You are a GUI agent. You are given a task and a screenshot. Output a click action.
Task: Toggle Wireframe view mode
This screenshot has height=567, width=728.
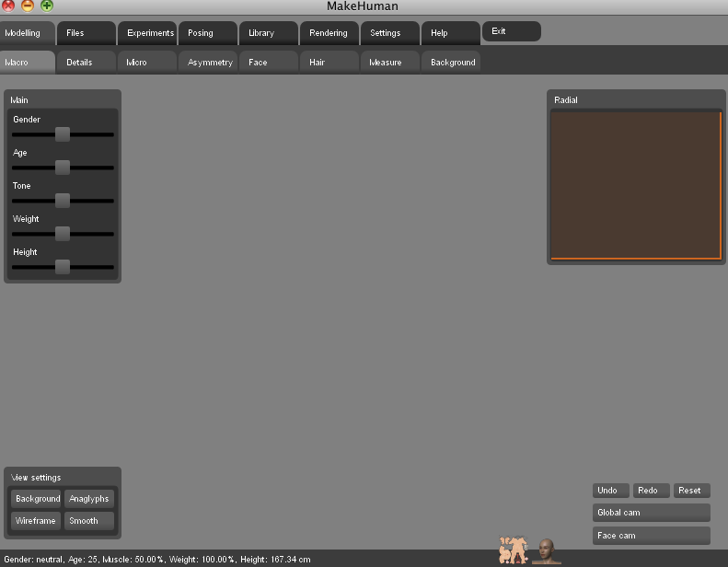tap(36, 521)
